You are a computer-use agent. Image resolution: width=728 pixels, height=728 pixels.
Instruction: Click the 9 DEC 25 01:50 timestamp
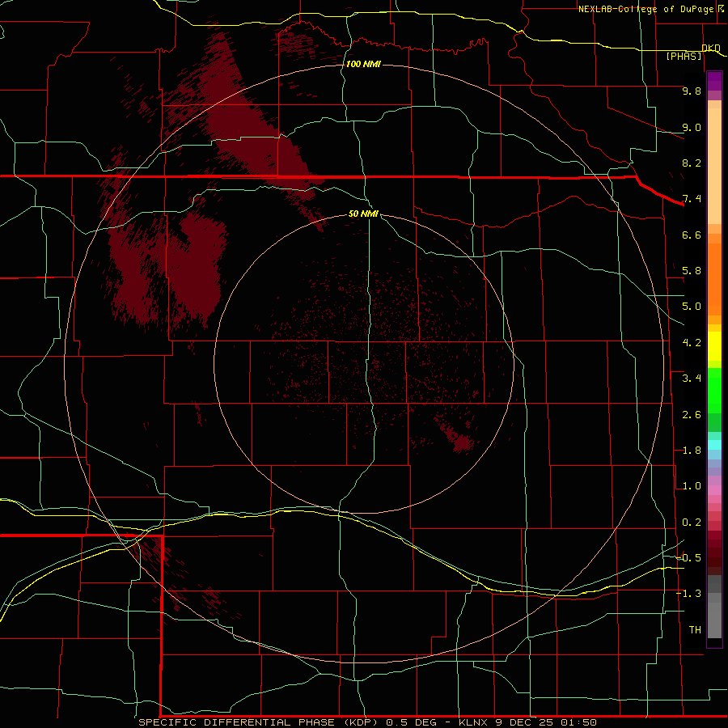[545, 722]
